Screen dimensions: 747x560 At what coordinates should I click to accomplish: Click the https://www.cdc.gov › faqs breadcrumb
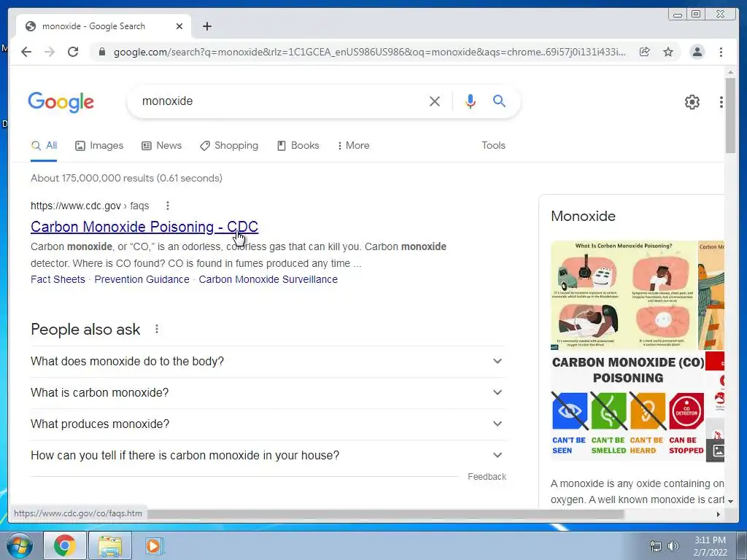click(90, 206)
